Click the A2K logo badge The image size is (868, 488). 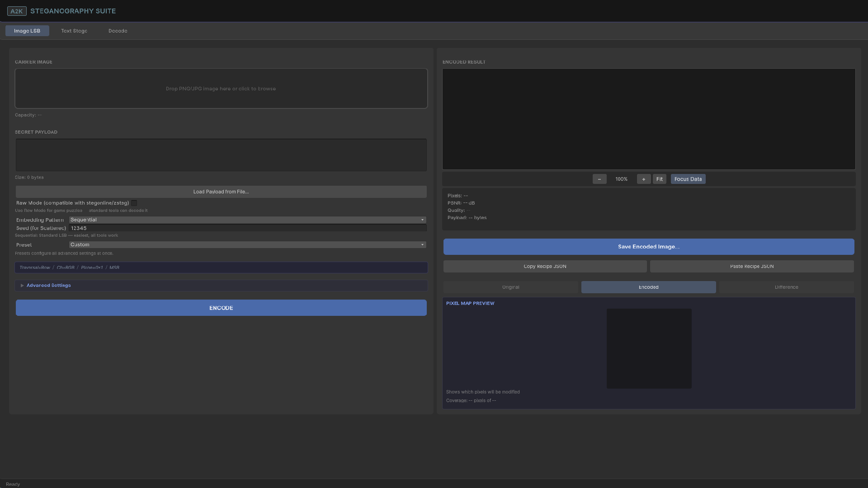pos(17,11)
